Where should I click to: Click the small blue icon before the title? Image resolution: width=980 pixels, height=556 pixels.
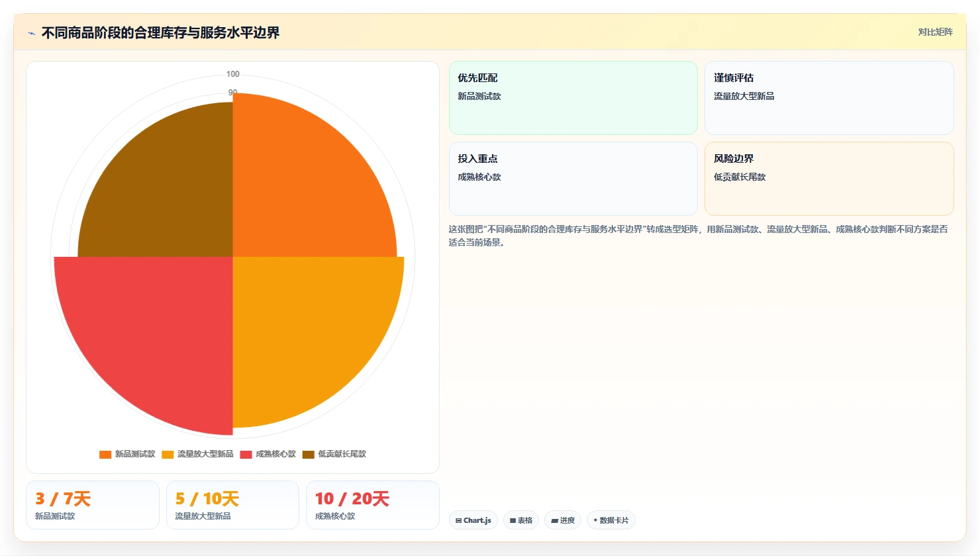tap(32, 33)
